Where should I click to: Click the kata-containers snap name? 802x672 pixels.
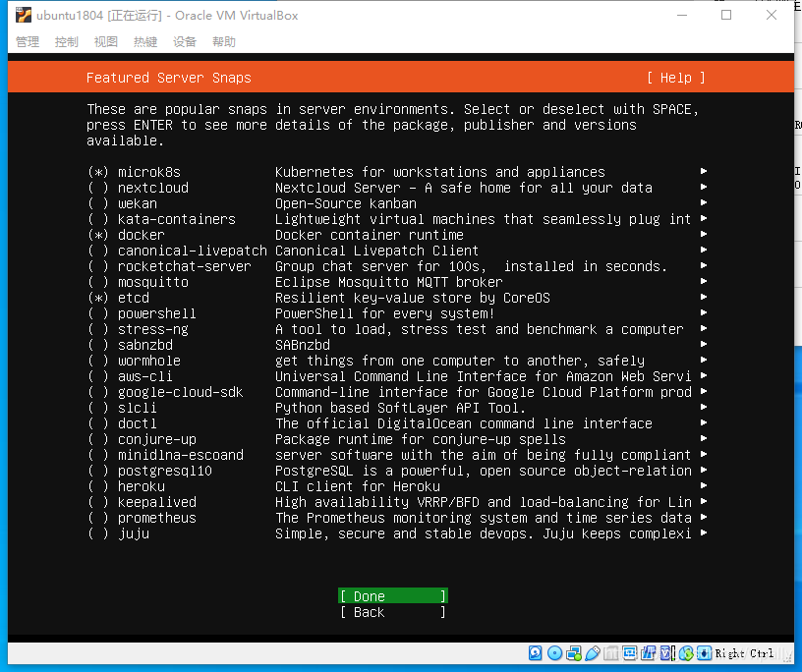click(177, 219)
